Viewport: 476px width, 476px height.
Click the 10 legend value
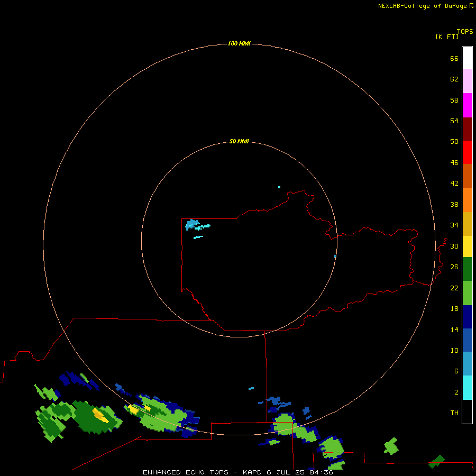coord(454,350)
